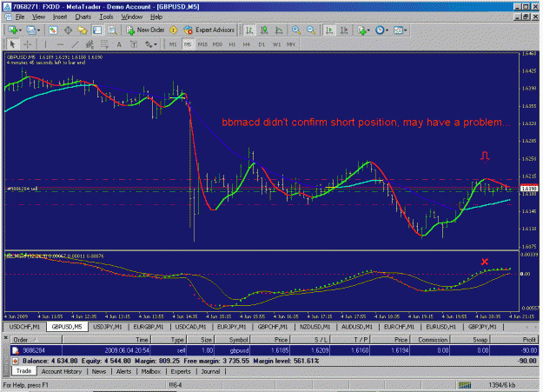Select the Crosshair tool

(x=28, y=44)
